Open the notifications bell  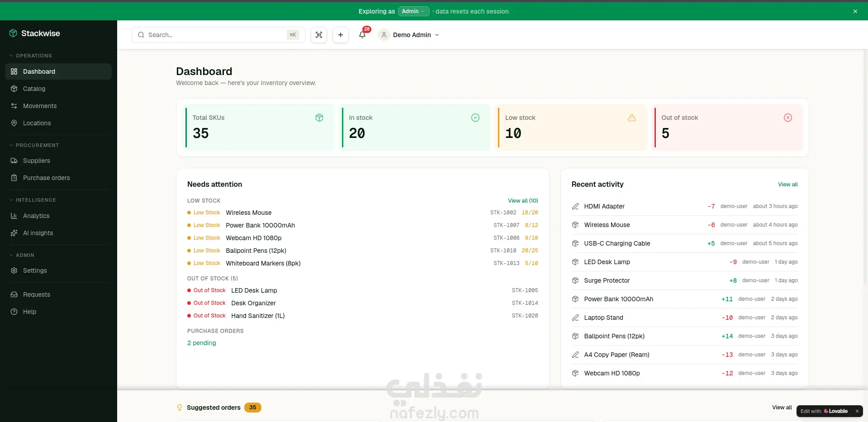[362, 35]
